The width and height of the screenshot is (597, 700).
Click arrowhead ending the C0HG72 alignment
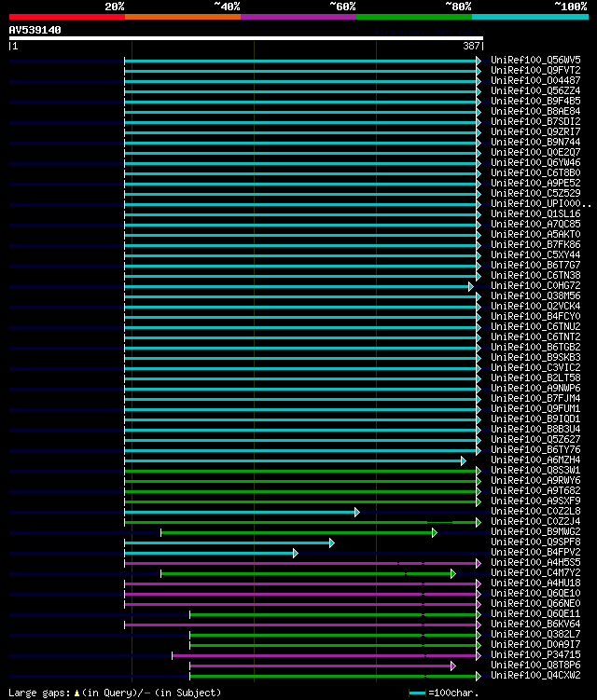(470, 286)
